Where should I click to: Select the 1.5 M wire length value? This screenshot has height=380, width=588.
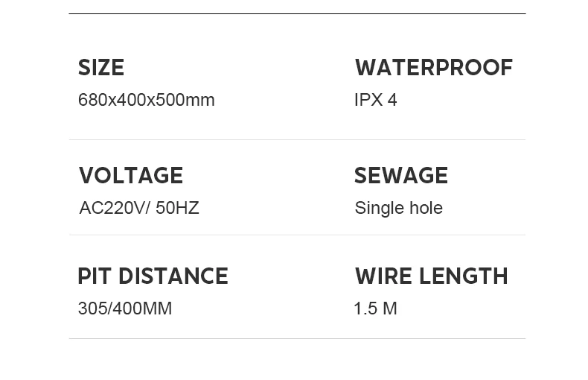[x=375, y=308]
